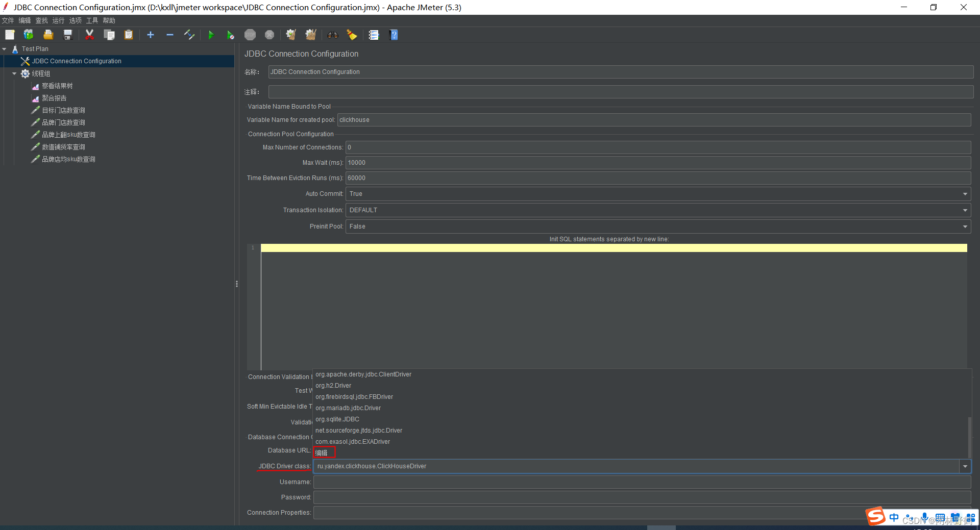
Task: Open the 工具 menu
Action: (92, 20)
